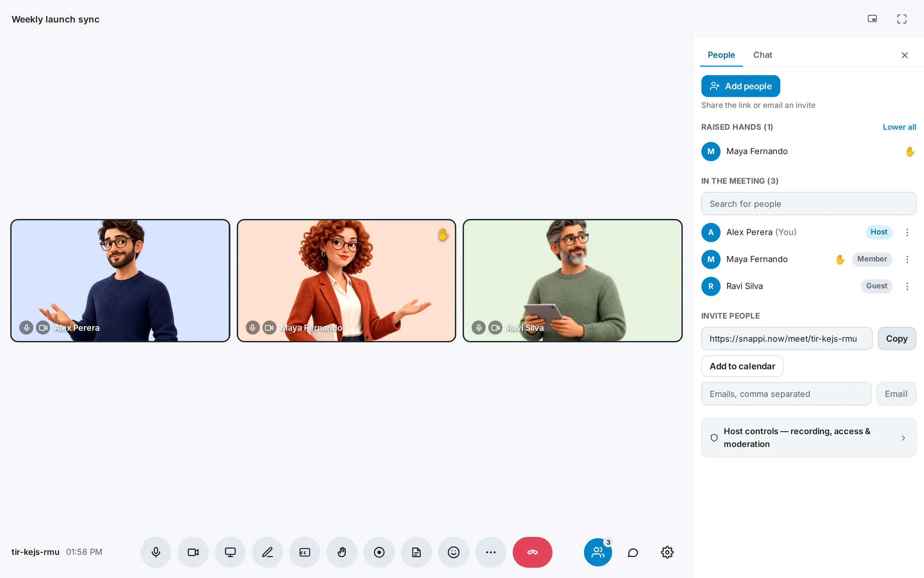Mute microphone in bottom toolbar
This screenshot has width=924, height=578.
point(156,552)
